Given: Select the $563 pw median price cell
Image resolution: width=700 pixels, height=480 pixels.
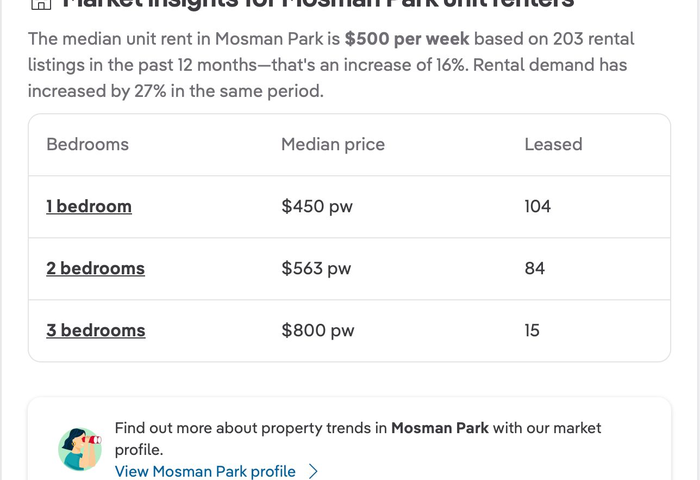Looking at the screenshot, I should (316, 268).
